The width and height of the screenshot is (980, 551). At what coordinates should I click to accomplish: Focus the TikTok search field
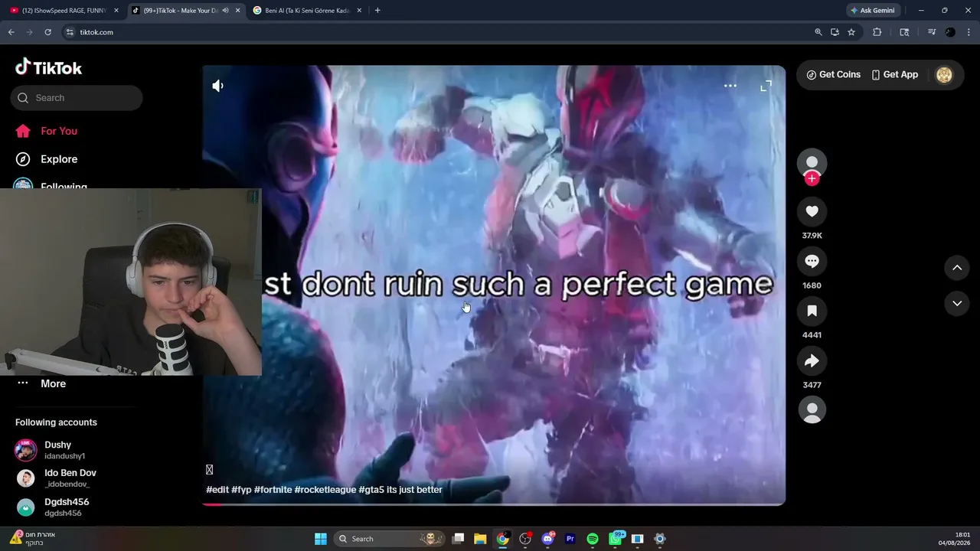[x=77, y=98]
